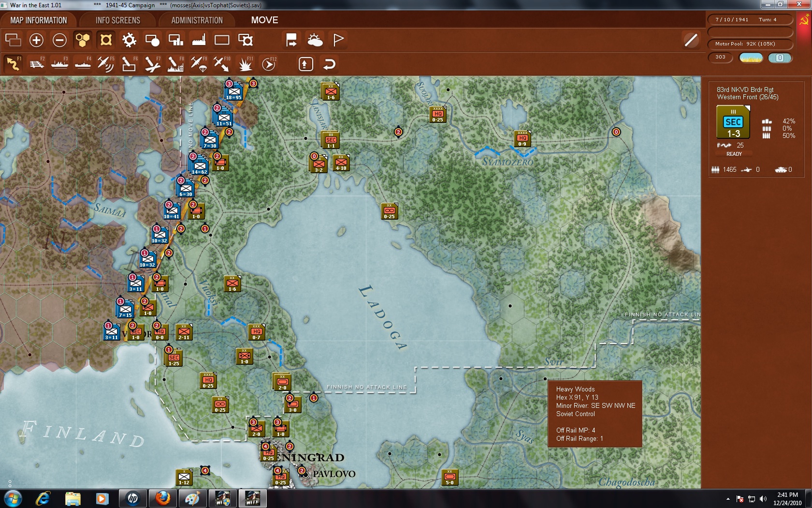
Task: Show the weather sun-and-cloud icon
Action: click(x=315, y=40)
